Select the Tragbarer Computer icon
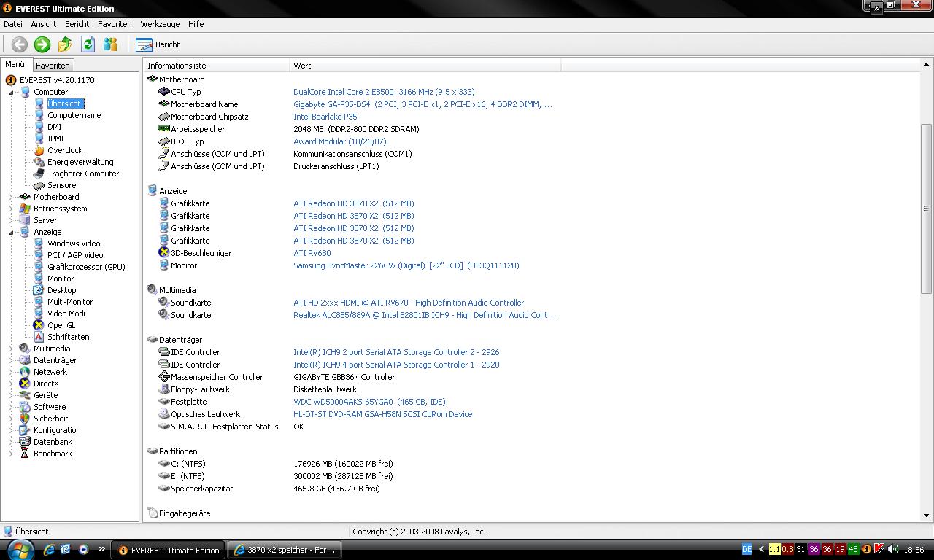This screenshot has width=934, height=560. pyautogui.click(x=39, y=174)
